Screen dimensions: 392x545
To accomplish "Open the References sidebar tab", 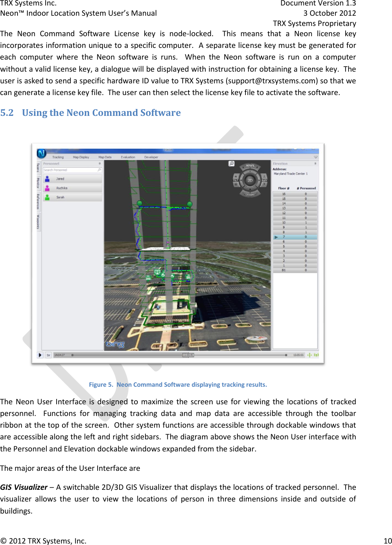I will point(38,202).
